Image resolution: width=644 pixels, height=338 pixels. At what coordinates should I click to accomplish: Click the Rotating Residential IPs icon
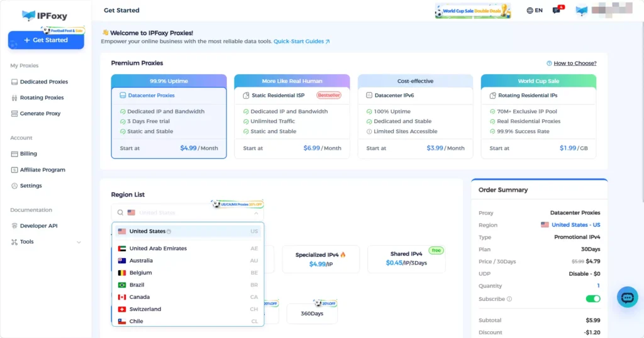click(x=492, y=95)
